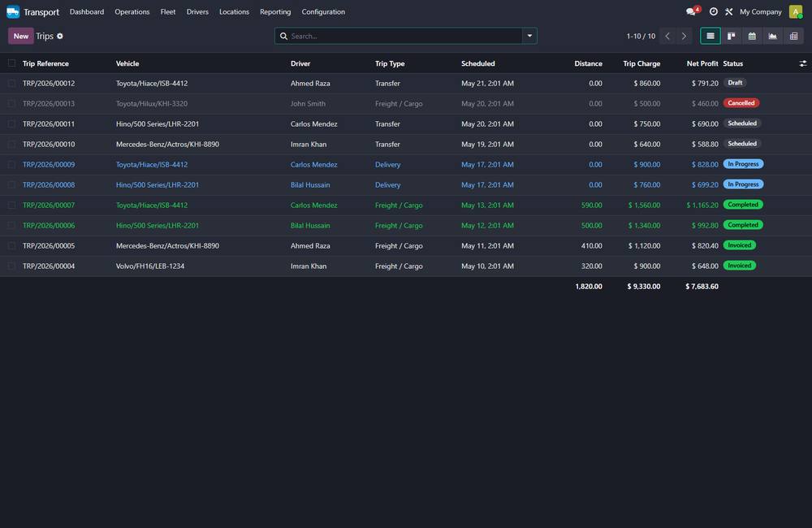Open the activities clock icon
Viewport: 812px width, 528px height.
coord(713,11)
